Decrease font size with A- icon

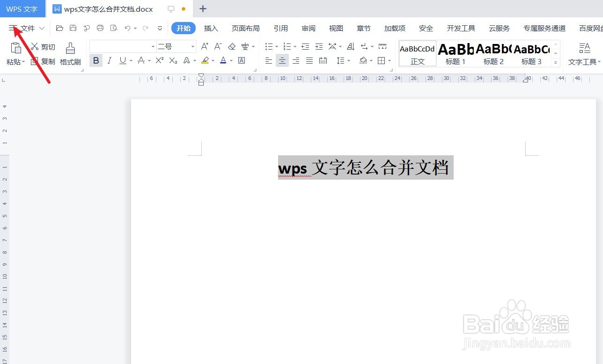pos(218,46)
